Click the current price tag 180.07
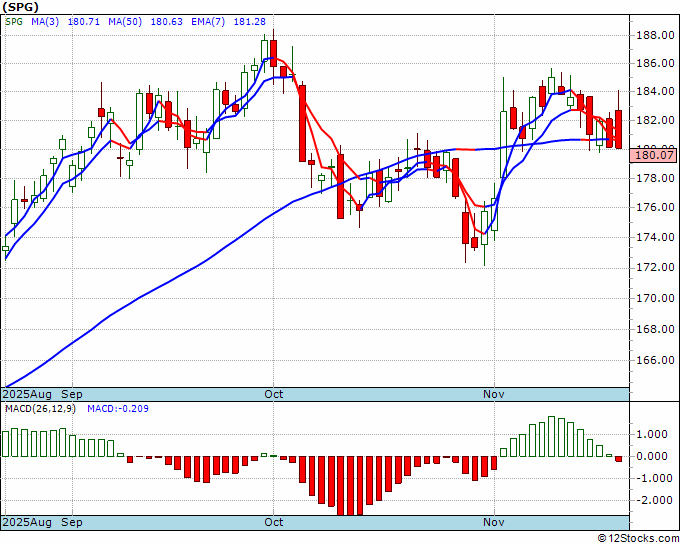The width and height of the screenshot is (680, 546). click(x=654, y=155)
